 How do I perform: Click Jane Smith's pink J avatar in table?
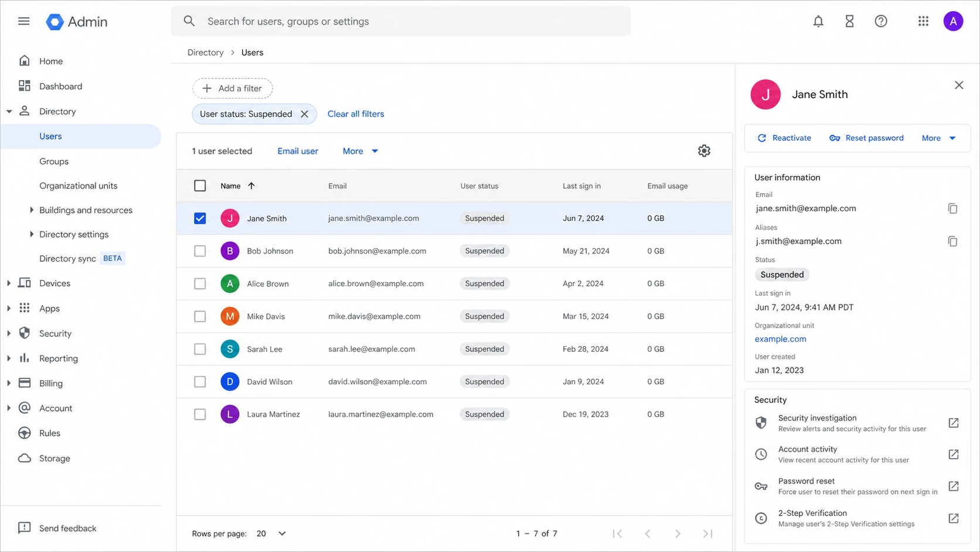pos(230,218)
